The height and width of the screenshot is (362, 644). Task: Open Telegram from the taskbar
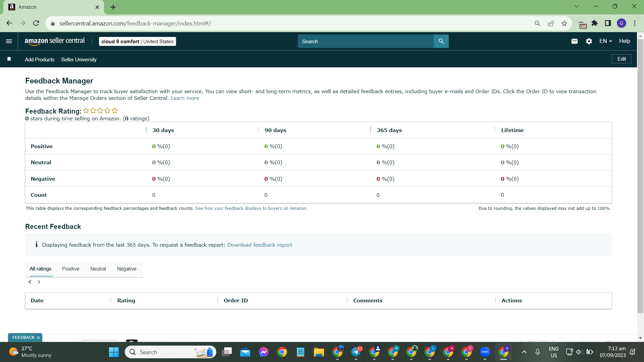click(357, 352)
